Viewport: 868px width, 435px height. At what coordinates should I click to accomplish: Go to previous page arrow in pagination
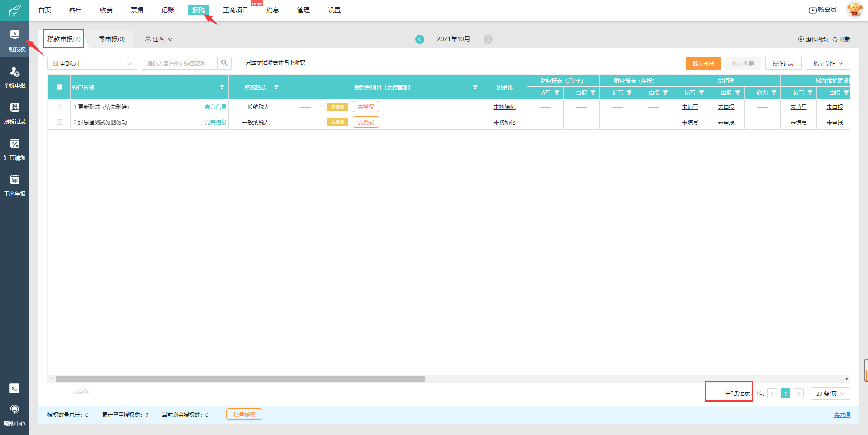(772, 394)
